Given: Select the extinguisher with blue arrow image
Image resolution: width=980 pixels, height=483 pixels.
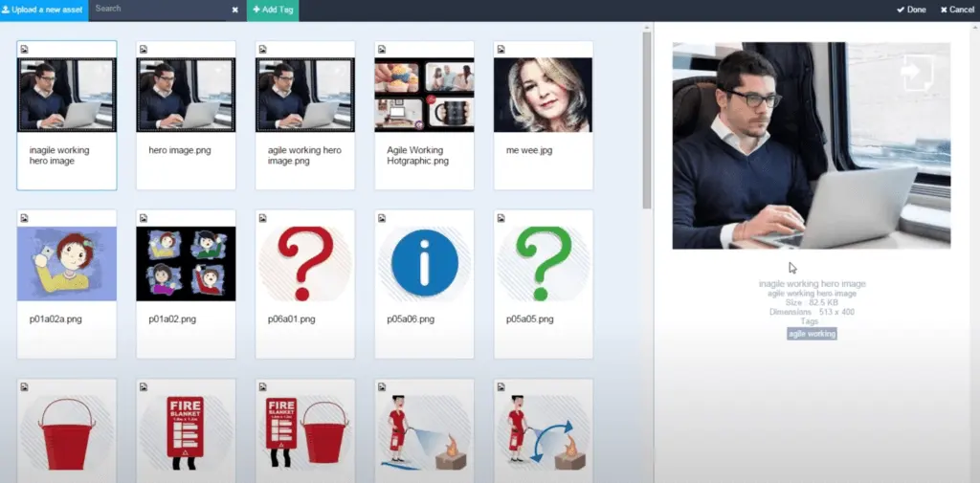Looking at the screenshot, I should point(544,434).
